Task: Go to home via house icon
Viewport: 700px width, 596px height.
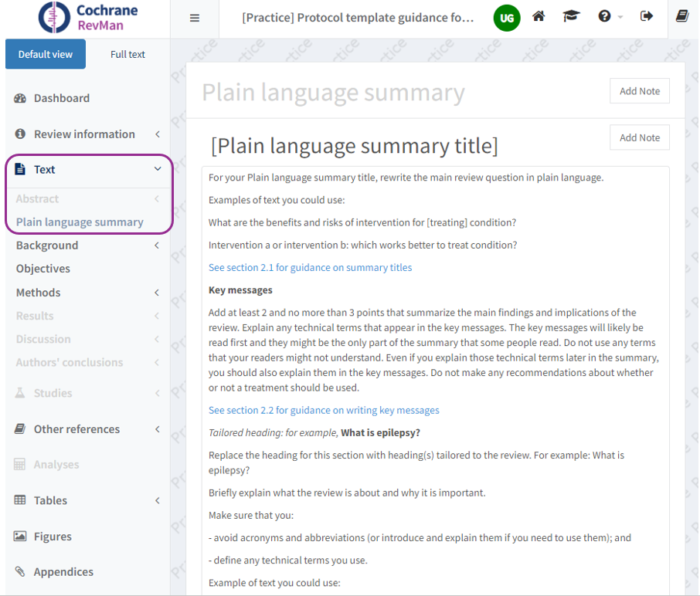Action: (x=539, y=16)
